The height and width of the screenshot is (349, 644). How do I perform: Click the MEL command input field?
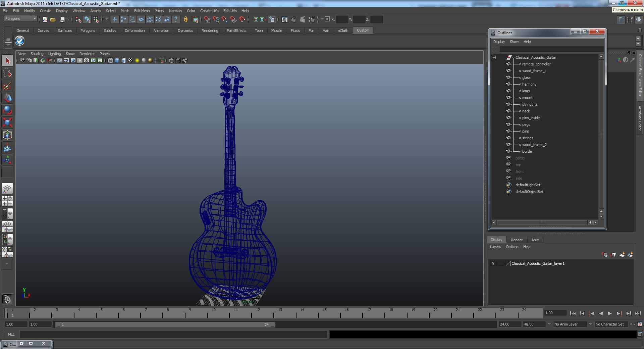(173, 334)
